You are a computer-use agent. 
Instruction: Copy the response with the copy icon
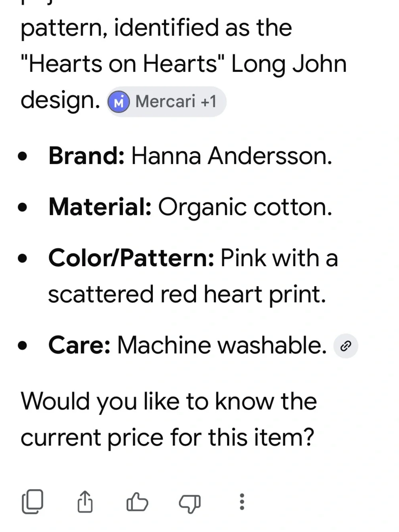tap(32, 502)
